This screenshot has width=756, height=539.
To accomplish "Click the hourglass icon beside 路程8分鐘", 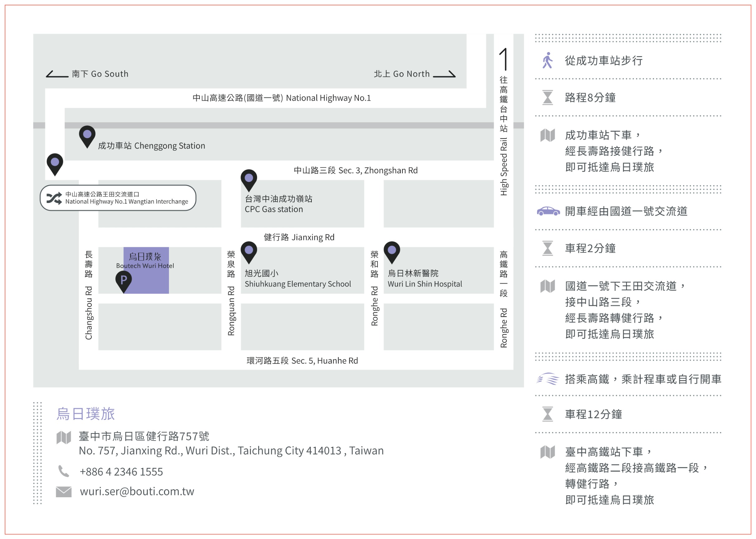I will (547, 98).
